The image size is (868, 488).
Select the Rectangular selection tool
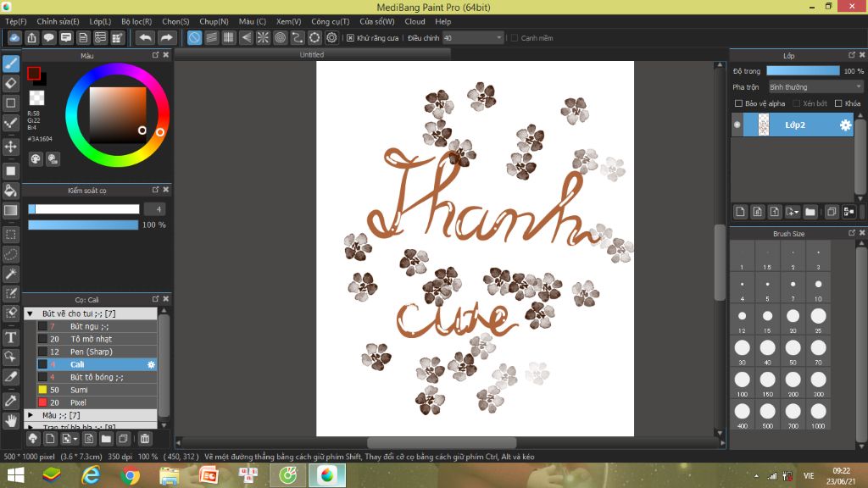pos(10,235)
